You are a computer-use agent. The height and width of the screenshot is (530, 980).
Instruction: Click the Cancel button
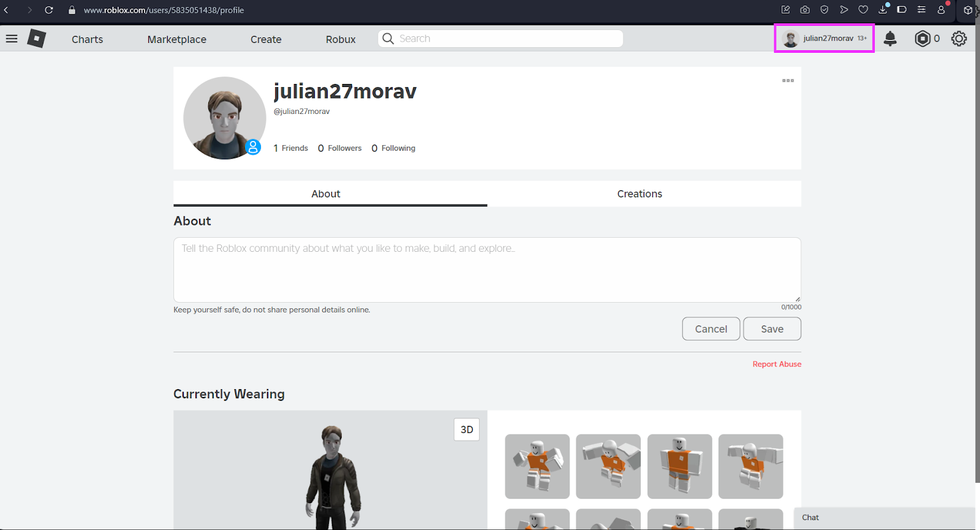tap(711, 329)
